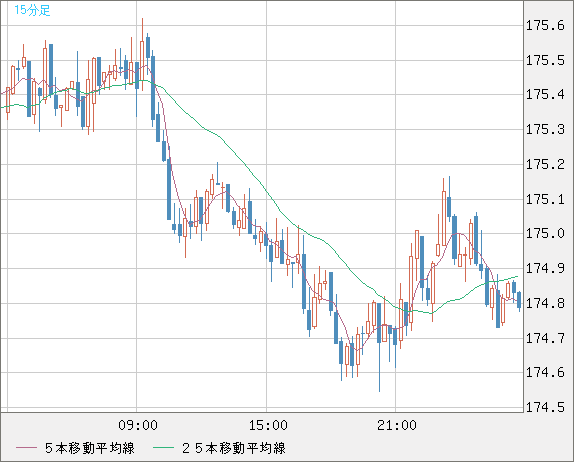Click the green 25-period legend line sample
Image resolution: width=574 pixels, height=462 pixels.
pyautogui.click(x=163, y=448)
